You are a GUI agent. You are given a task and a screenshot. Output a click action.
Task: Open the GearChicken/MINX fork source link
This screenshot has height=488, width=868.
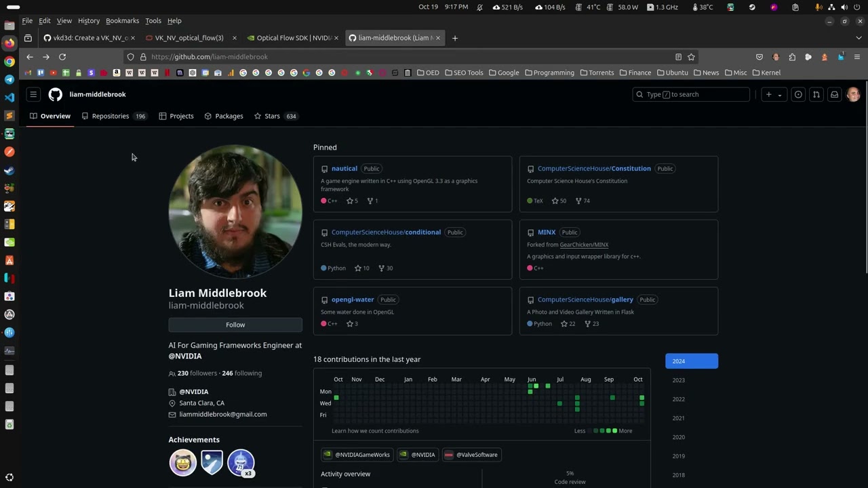[x=584, y=245]
